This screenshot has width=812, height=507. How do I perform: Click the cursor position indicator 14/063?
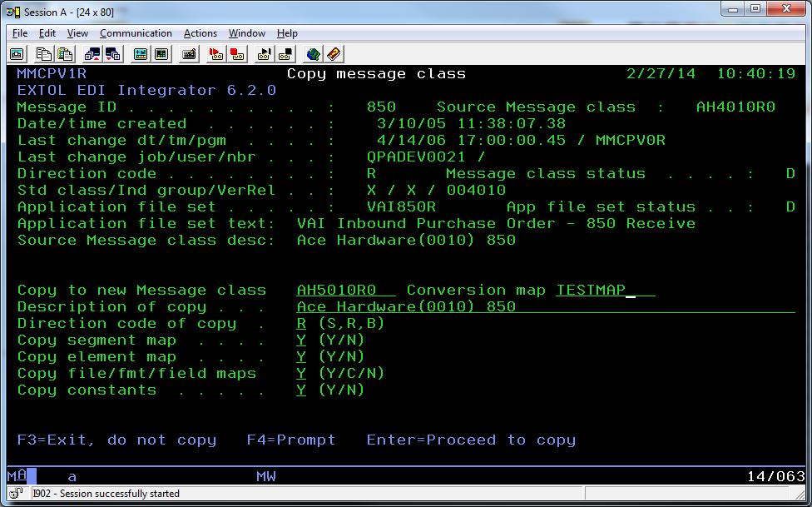pyautogui.click(x=775, y=476)
